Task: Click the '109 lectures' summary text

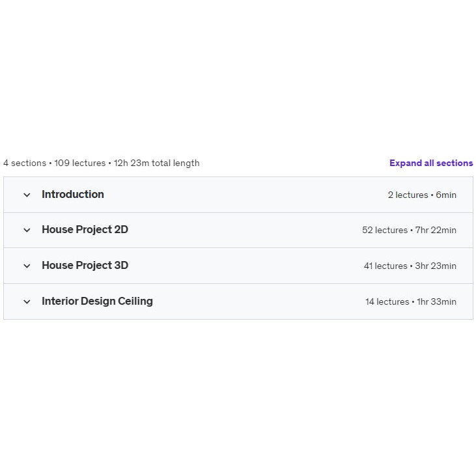Action: tap(79, 163)
